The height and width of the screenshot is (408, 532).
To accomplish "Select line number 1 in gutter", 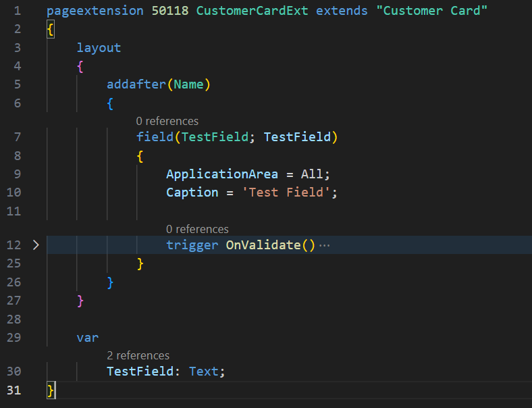I will click(x=17, y=11).
